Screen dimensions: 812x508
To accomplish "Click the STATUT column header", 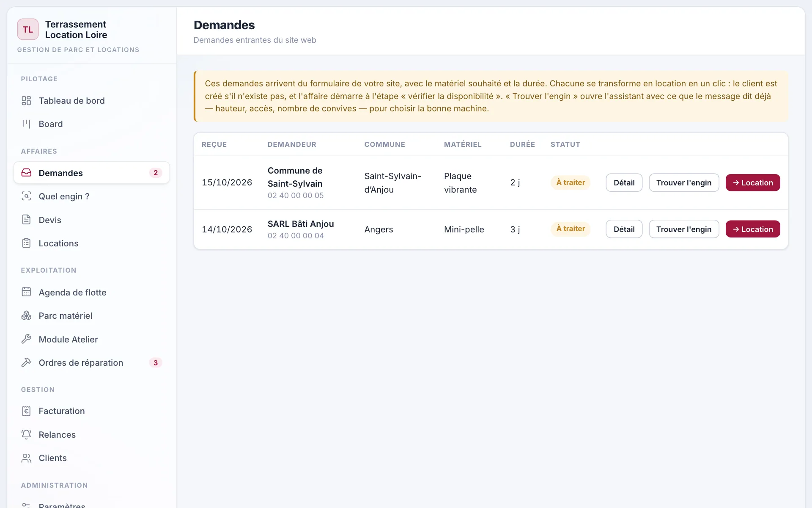I will (x=565, y=144).
